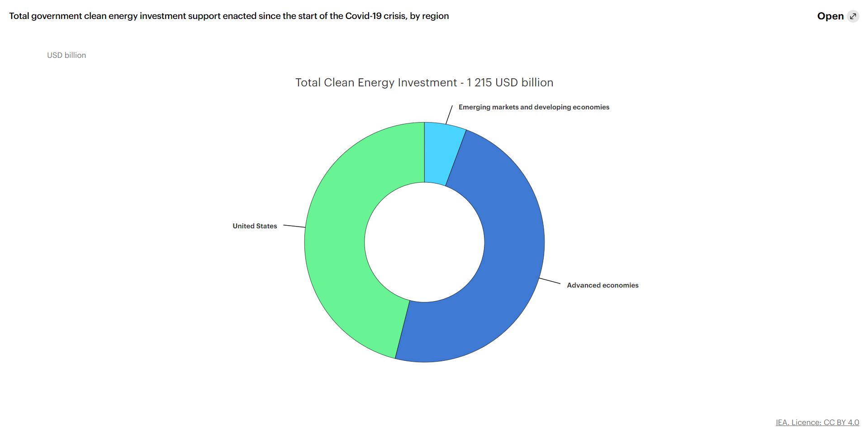The height and width of the screenshot is (435, 868).
Task: Open the IEA licence CC BY 4.0 link
Action: [x=817, y=422]
